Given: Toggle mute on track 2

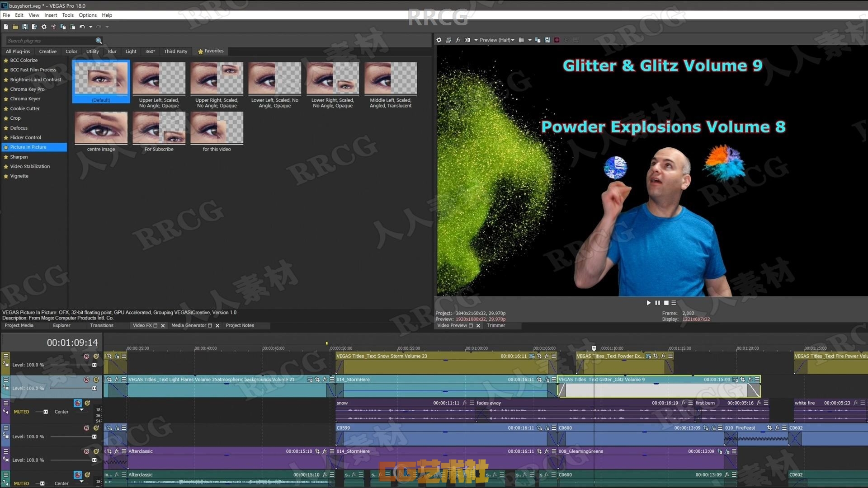Looking at the screenshot, I should click(86, 356).
